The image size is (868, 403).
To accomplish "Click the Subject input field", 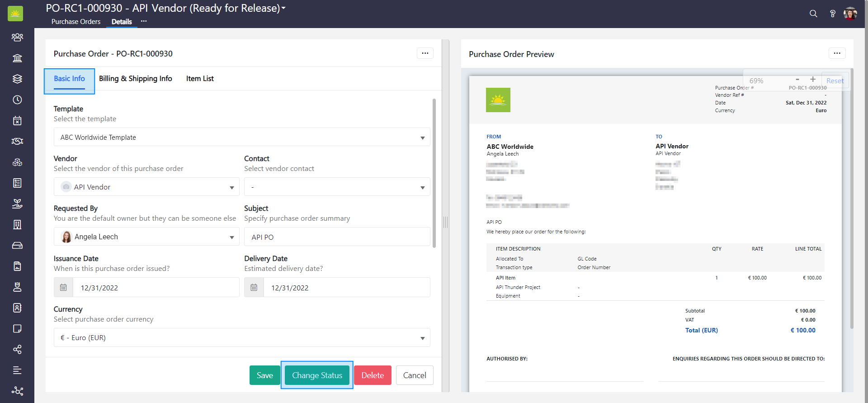I will pyautogui.click(x=337, y=237).
